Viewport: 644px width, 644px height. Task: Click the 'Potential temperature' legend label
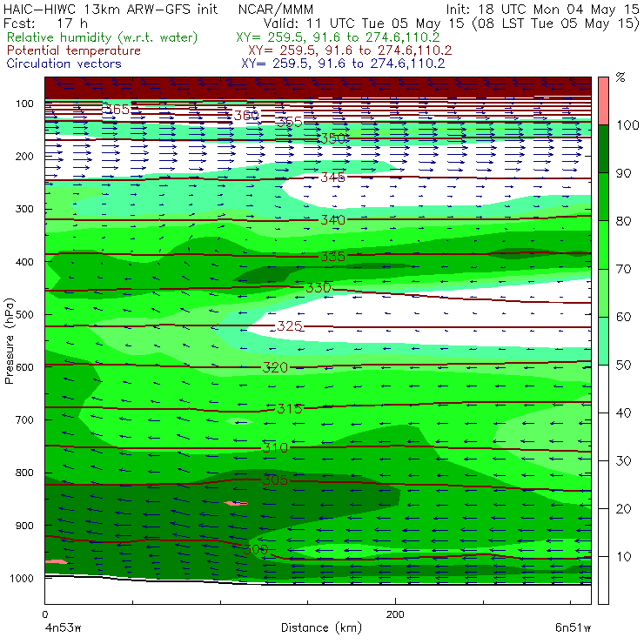(x=73, y=50)
